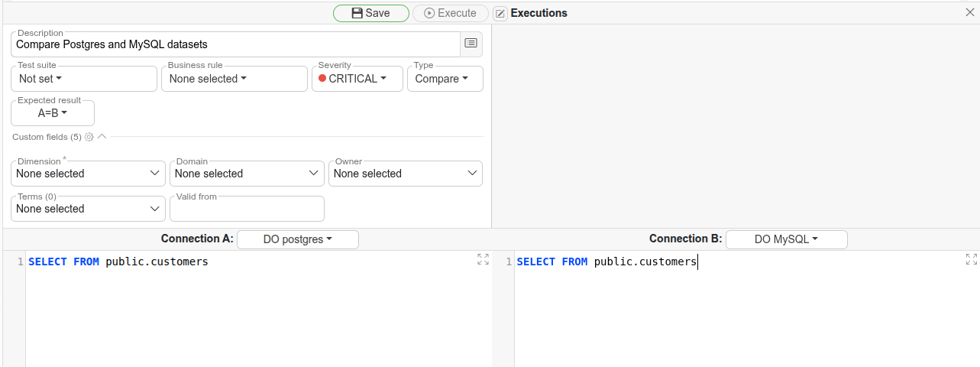Expand the Connection B query editor fullscreen
The image size is (980, 367).
tap(971, 259)
